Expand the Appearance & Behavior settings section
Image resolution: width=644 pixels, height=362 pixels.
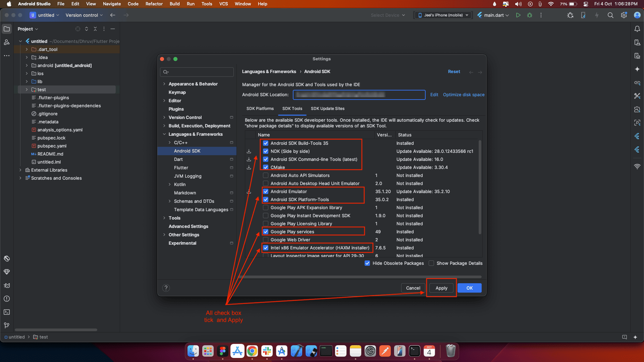[x=164, y=84]
